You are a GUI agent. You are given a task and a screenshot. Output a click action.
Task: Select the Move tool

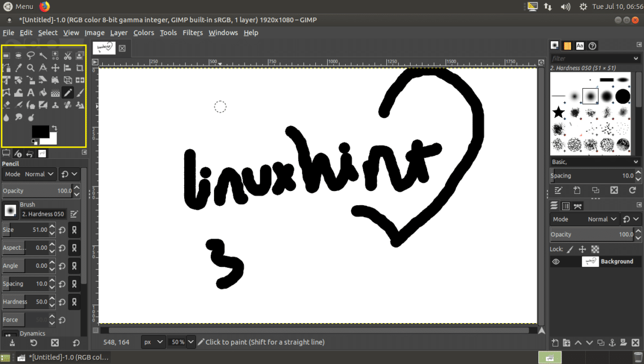click(55, 68)
